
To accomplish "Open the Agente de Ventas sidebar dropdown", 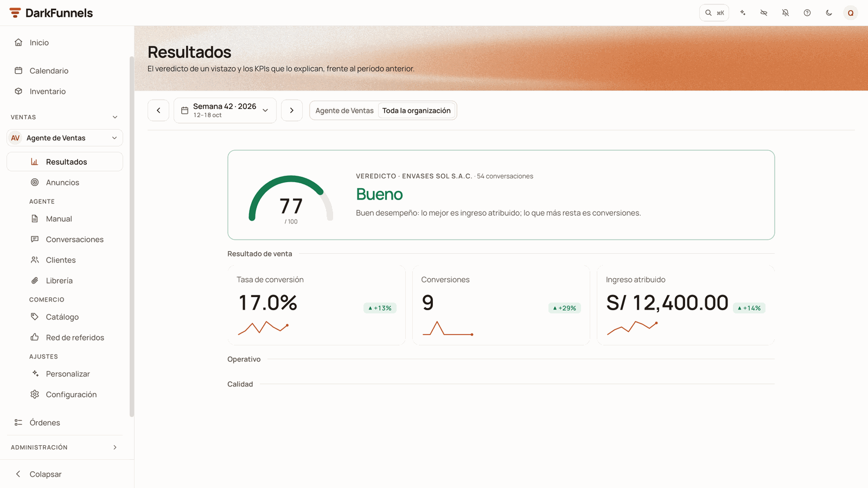I will point(65,138).
